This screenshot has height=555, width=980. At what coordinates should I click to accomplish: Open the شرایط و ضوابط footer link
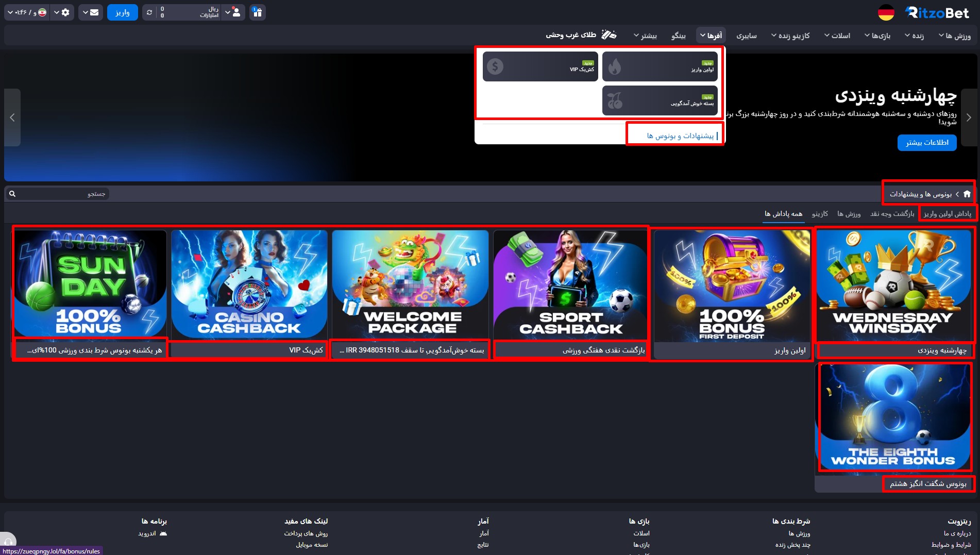(x=951, y=545)
